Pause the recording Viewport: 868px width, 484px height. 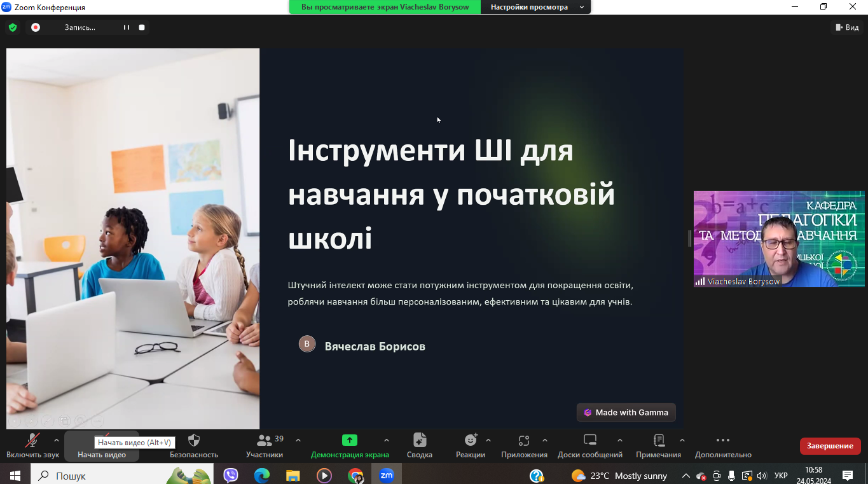pyautogui.click(x=127, y=27)
